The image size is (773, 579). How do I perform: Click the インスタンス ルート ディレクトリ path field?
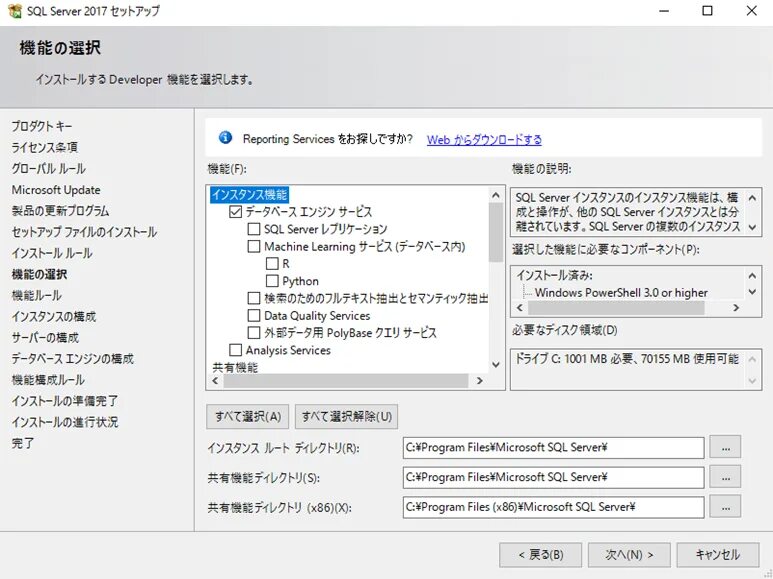(x=553, y=447)
